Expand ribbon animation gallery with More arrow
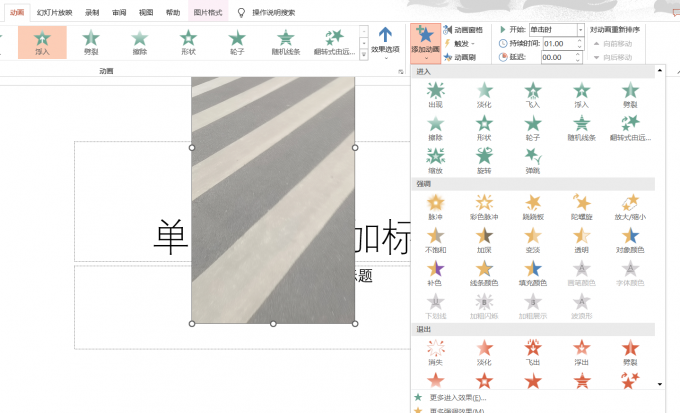The height and width of the screenshot is (413, 680). pos(364,55)
